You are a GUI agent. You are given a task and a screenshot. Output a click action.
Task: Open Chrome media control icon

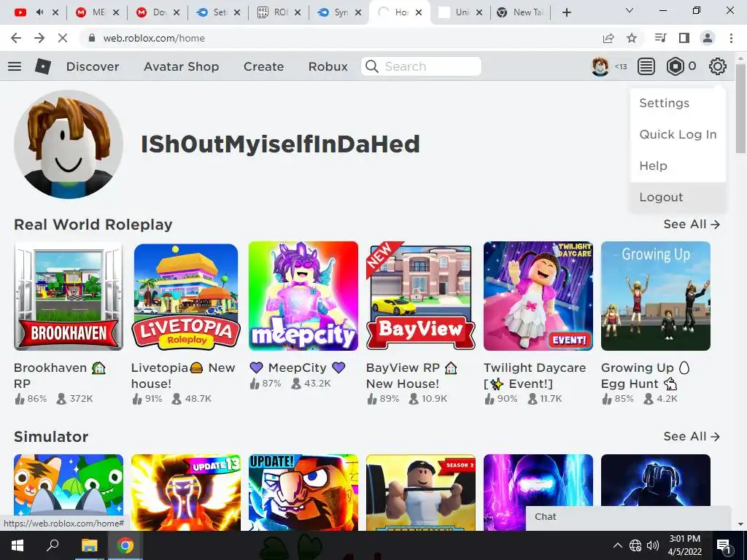click(660, 38)
